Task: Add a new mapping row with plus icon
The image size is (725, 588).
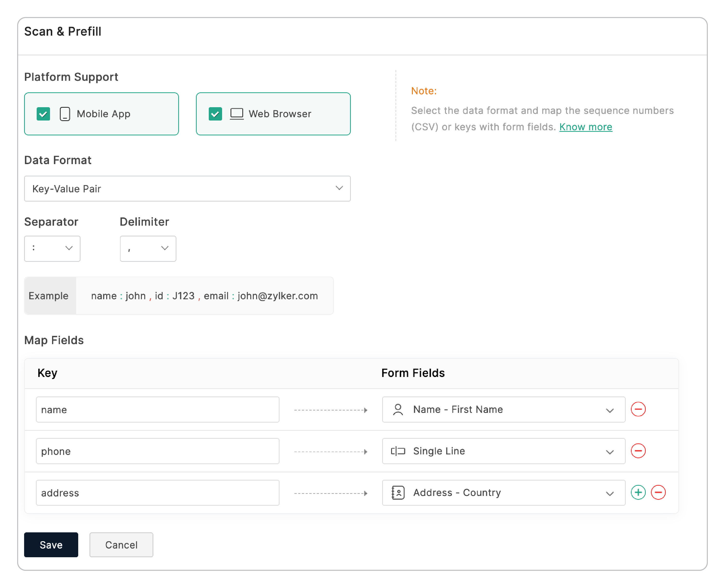Action: pyautogui.click(x=638, y=493)
